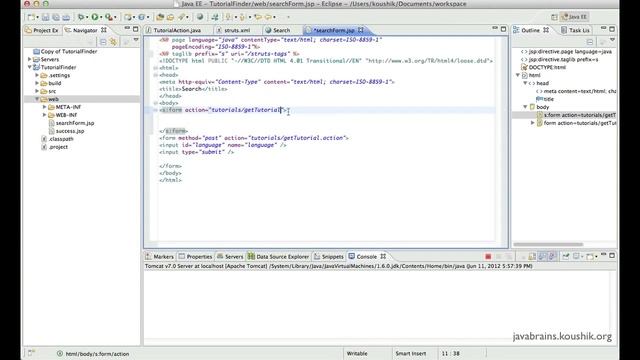Screen dimensions: 640x360
Task: Toggle Show Console on standard output change
Action: (x=542, y=256)
